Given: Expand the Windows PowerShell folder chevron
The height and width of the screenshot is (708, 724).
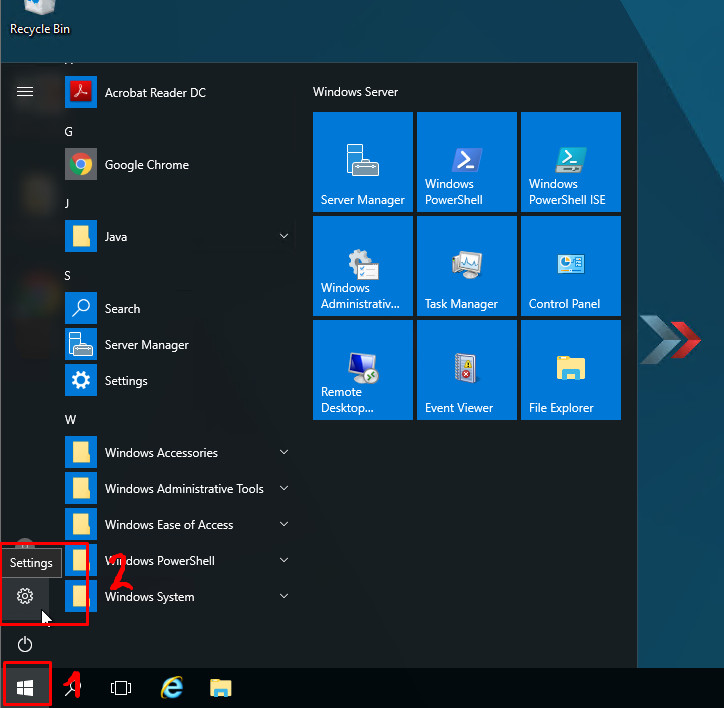Looking at the screenshot, I should [x=284, y=560].
